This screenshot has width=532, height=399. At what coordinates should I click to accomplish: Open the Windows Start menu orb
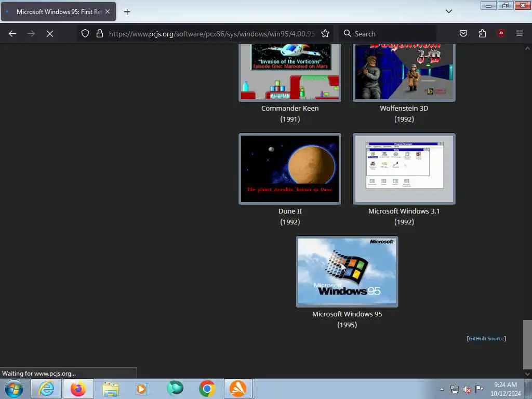tap(14, 389)
